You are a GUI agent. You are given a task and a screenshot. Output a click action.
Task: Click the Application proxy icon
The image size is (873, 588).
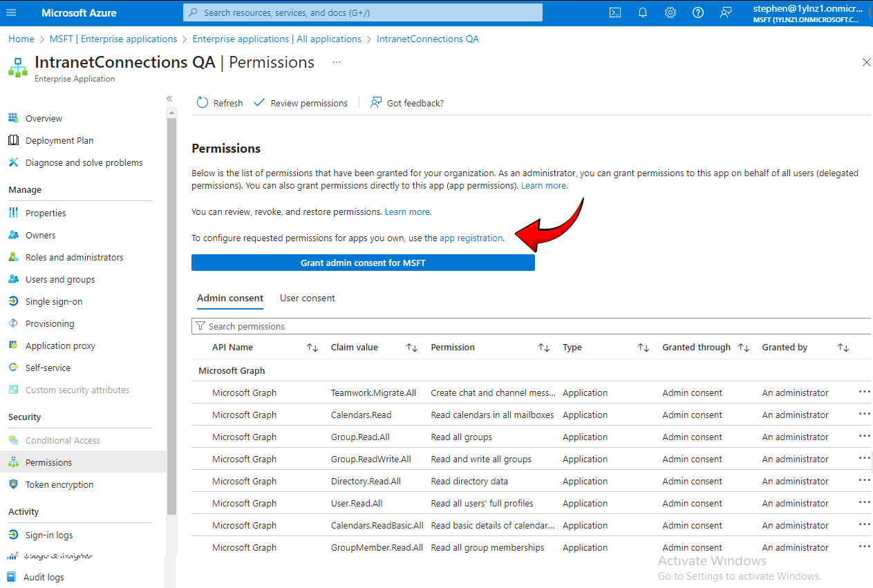tap(13, 345)
